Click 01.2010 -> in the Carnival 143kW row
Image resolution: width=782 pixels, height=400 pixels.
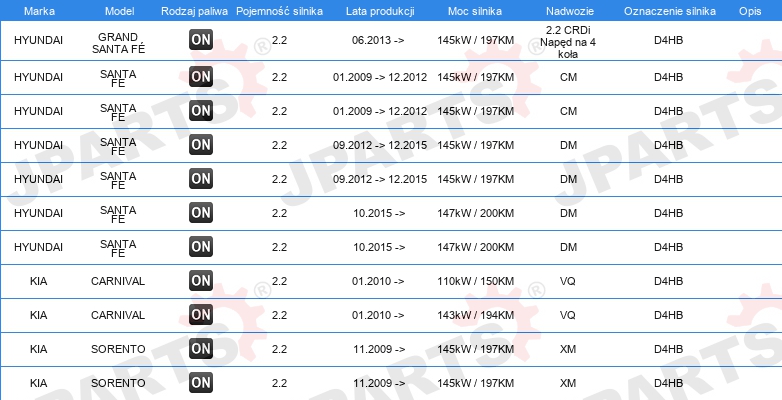(378, 315)
